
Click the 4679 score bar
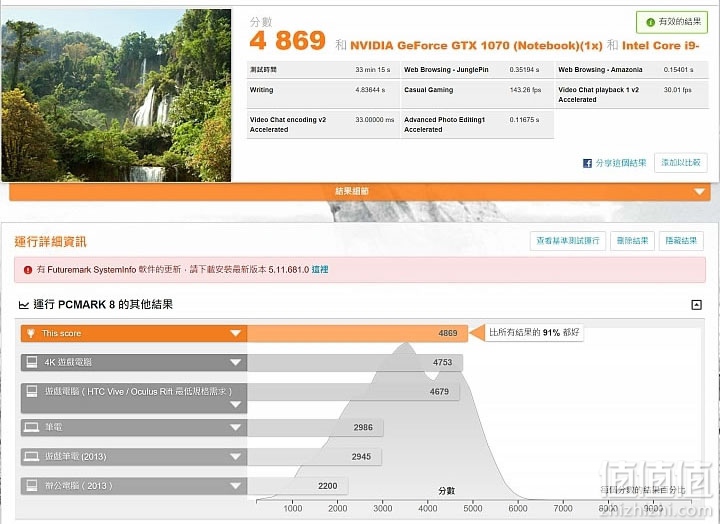tap(353, 392)
